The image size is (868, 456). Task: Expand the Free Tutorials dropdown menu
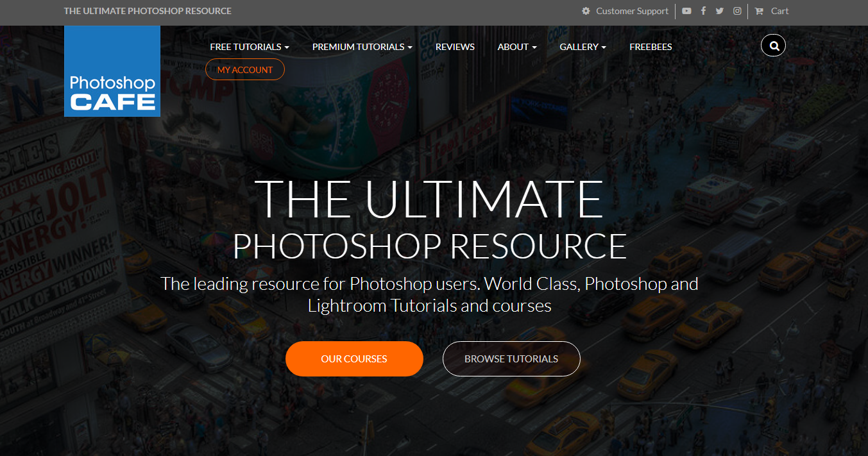250,47
